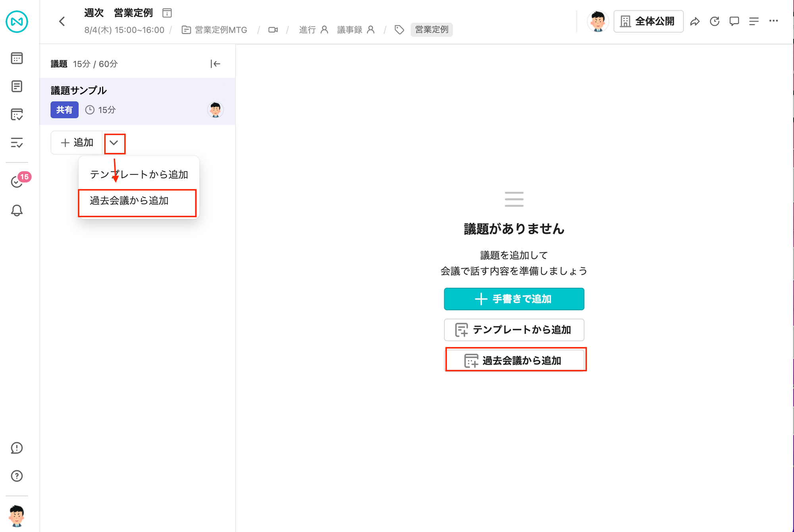This screenshot has width=794, height=532.
Task: Click the app logo in the sidebar
Action: point(17,21)
